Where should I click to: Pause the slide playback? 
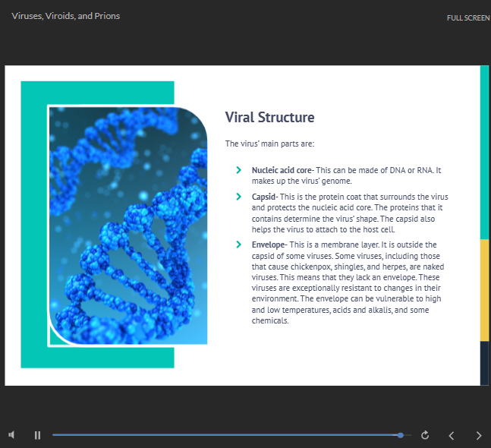coord(37,435)
